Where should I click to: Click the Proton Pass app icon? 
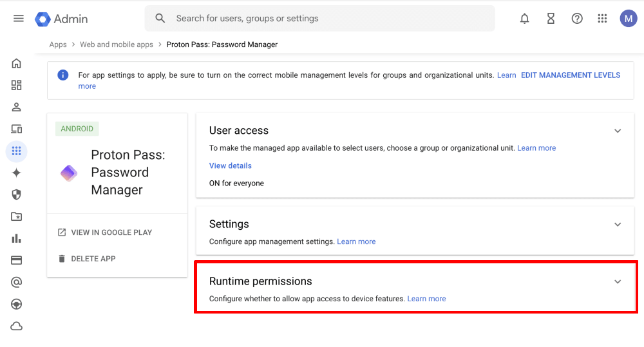point(69,173)
